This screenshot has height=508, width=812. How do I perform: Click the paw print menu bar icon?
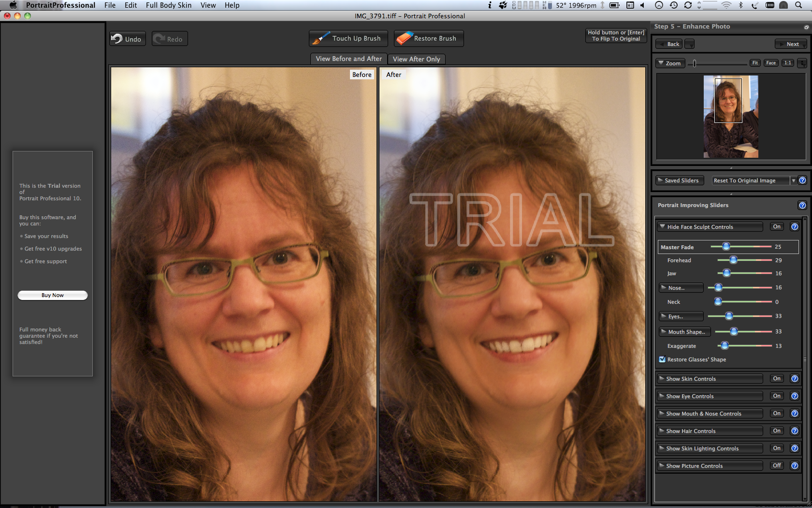click(503, 5)
